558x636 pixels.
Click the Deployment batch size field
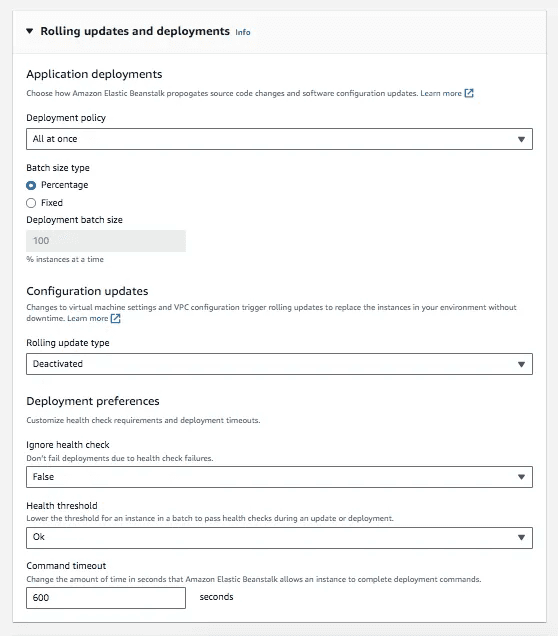[106, 241]
